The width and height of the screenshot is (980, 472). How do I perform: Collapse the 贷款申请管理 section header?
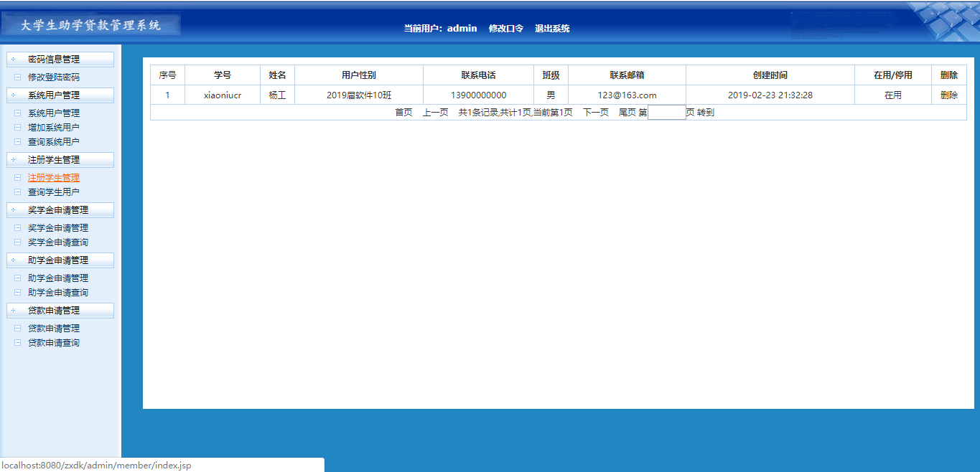[54, 311]
